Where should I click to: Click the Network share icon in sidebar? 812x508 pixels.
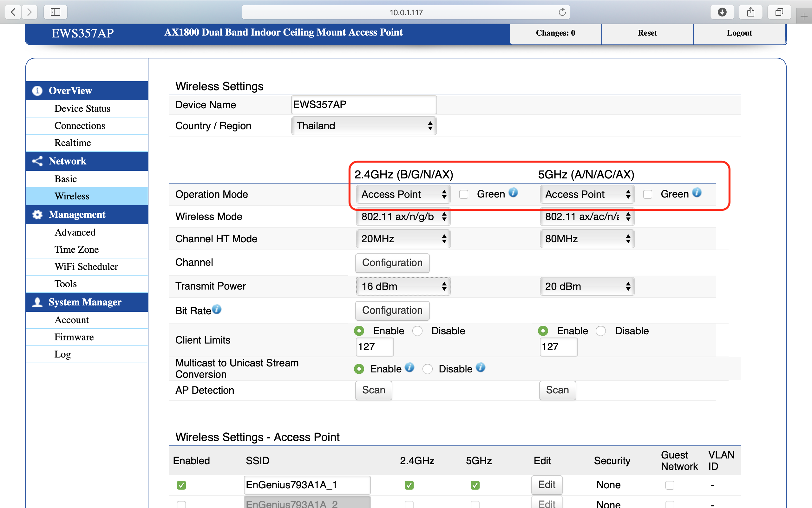(37, 161)
